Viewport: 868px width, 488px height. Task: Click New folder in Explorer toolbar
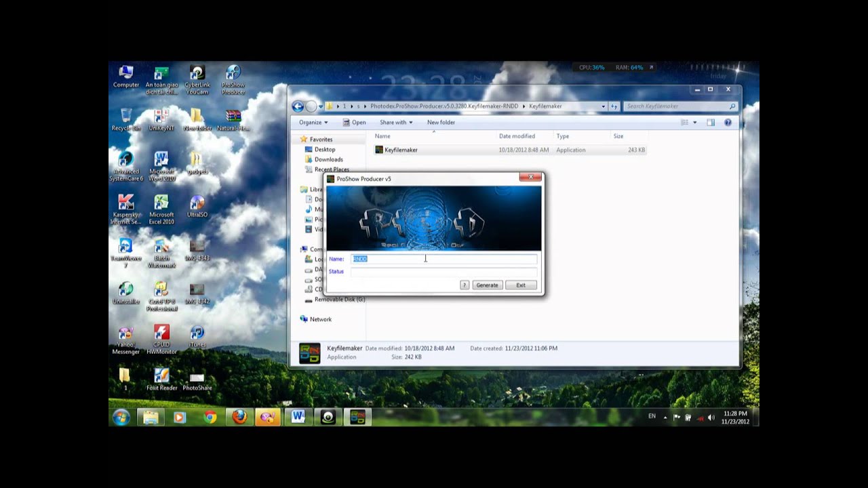coord(441,123)
